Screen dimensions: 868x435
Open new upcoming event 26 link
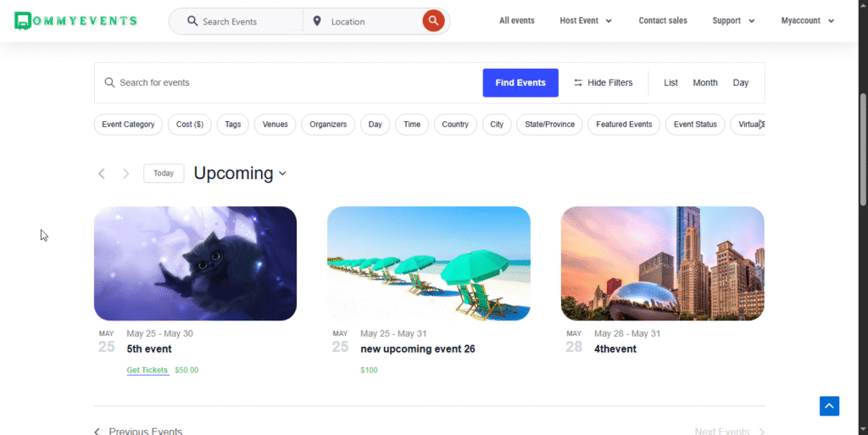[417, 349]
